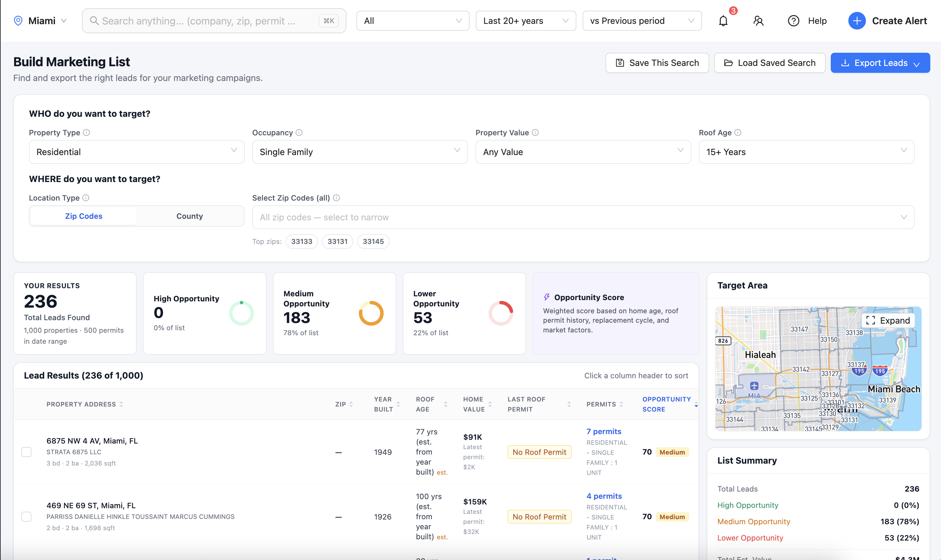Image resolution: width=941 pixels, height=560 pixels.
Task: Click the Create Alert label
Action: pos(899,21)
